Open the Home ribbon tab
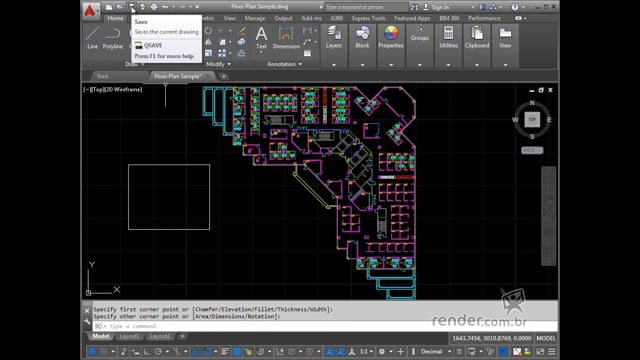Image resolution: width=640 pixels, height=360 pixels. point(115,18)
